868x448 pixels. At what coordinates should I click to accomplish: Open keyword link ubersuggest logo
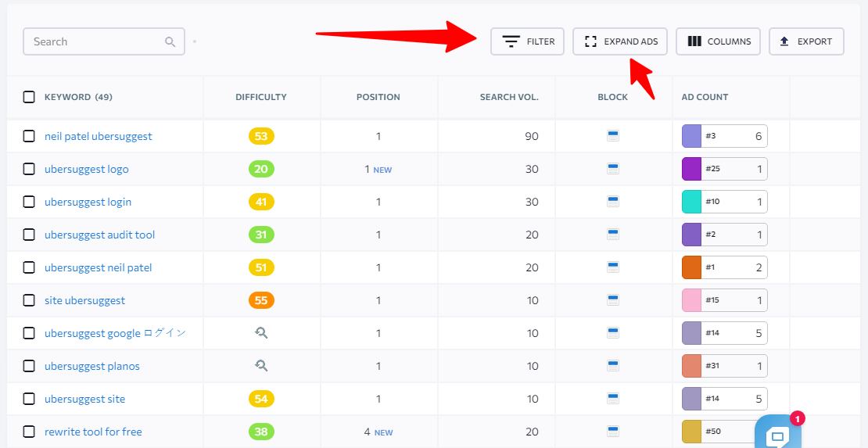(86, 169)
